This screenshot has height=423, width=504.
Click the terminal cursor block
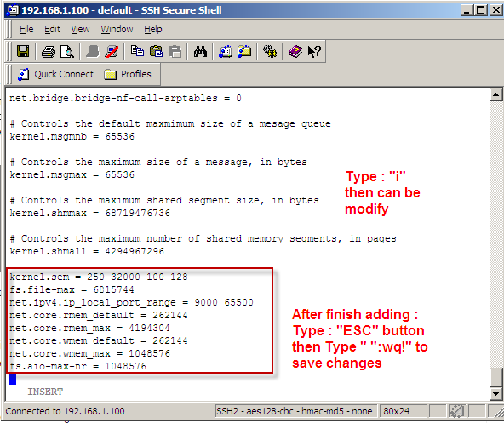[12, 379]
